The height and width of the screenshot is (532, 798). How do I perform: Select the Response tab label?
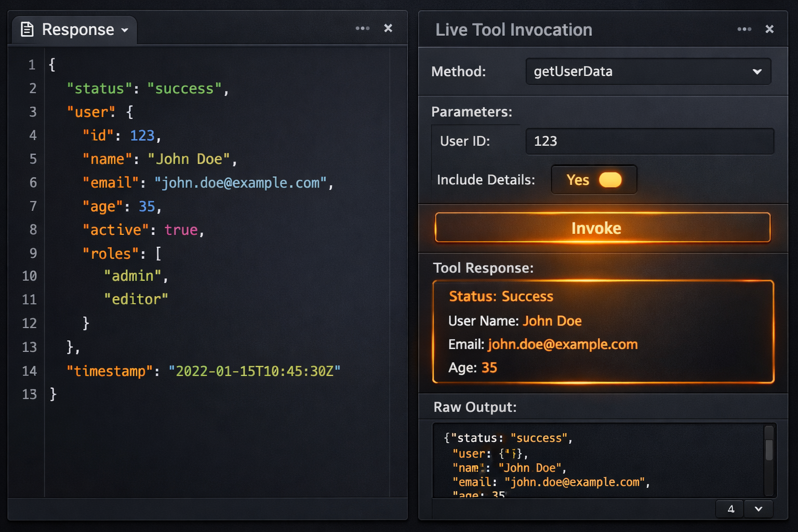[x=78, y=30]
